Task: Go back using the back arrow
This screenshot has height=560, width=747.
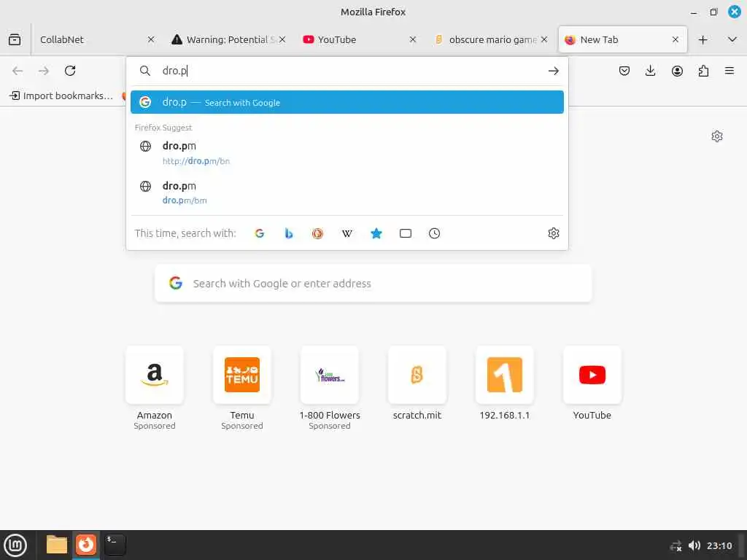Action: coord(18,71)
